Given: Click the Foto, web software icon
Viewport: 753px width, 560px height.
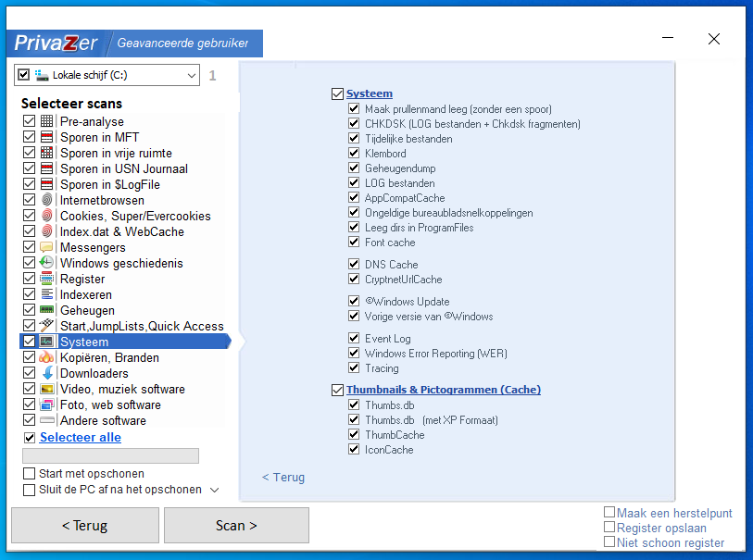Looking at the screenshot, I should tap(47, 404).
